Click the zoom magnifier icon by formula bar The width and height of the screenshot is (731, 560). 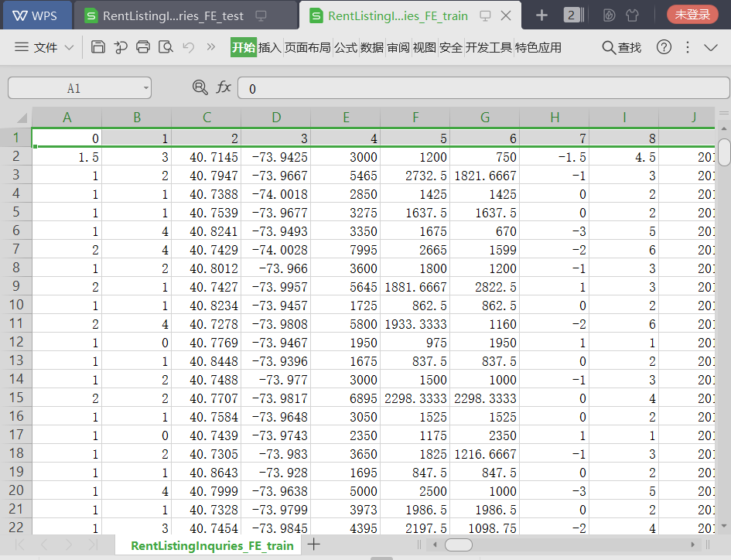[200, 87]
